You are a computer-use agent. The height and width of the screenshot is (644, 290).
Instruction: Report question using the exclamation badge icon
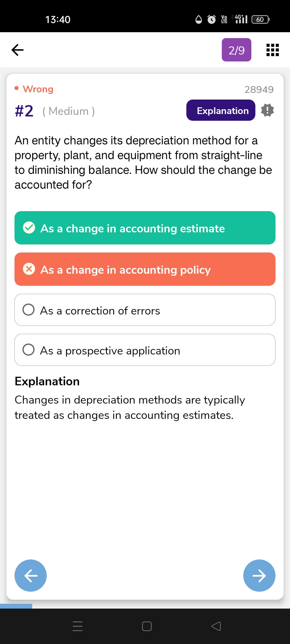(267, 110)
